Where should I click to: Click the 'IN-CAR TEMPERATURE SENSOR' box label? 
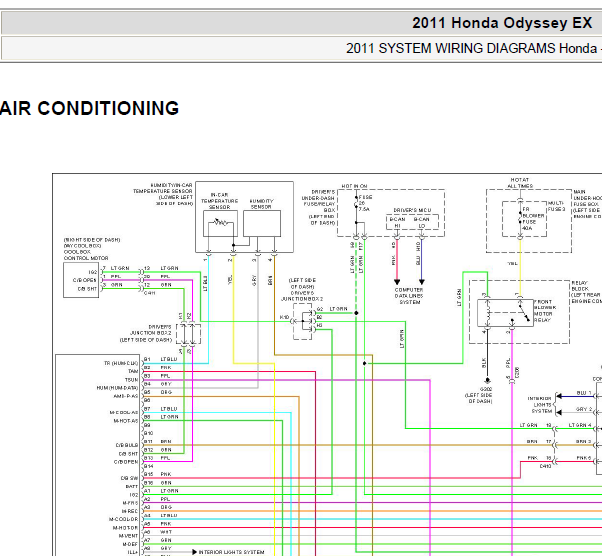(220, 201)
